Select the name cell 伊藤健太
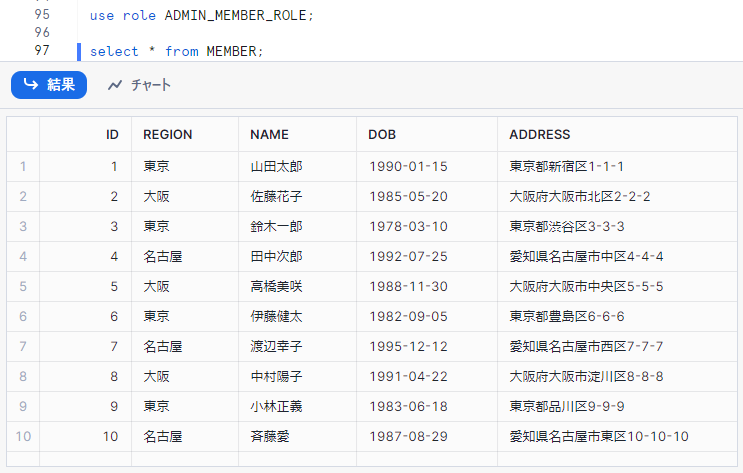Image resolution: width=743 pixels, height=473 pixels. pyautogui.click(x=297, y=316)
